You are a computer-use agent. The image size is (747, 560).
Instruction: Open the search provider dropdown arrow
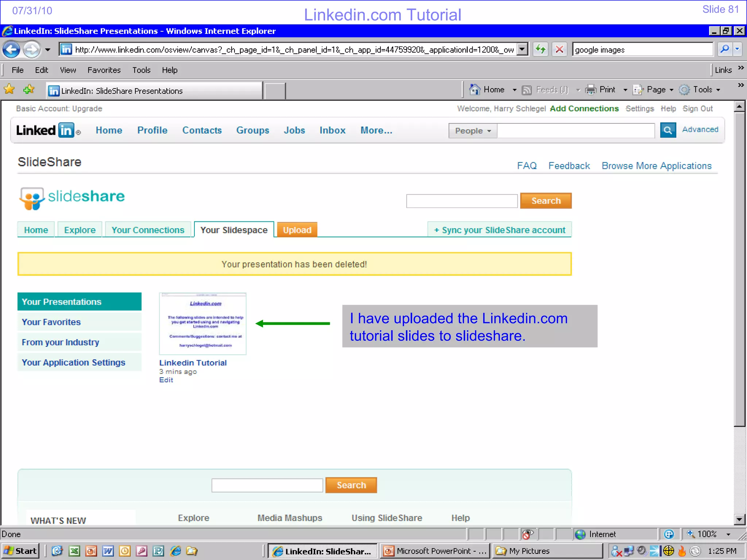coord(738,49)
